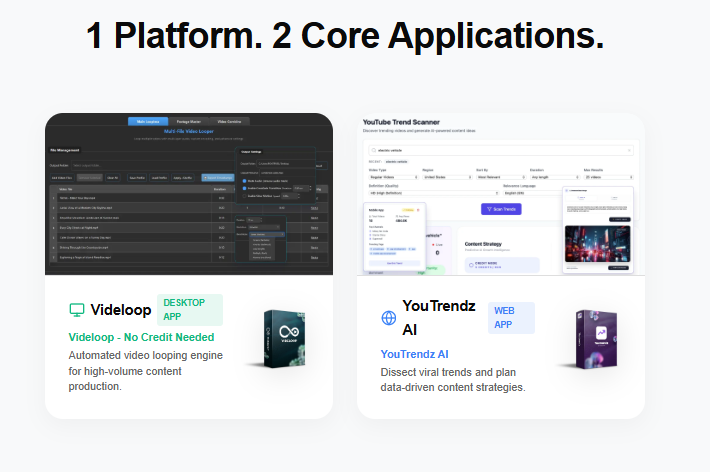
Task: Focus the Output folder field in File Management
Action: [152, 165]
